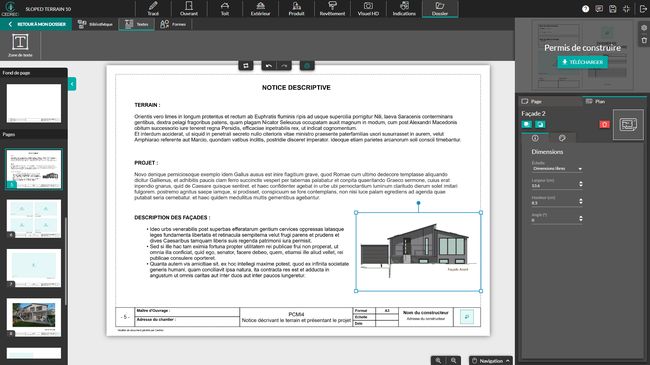Open the Tracé tool menu
The height and width of the screenshot is (365, 650).
153,9
